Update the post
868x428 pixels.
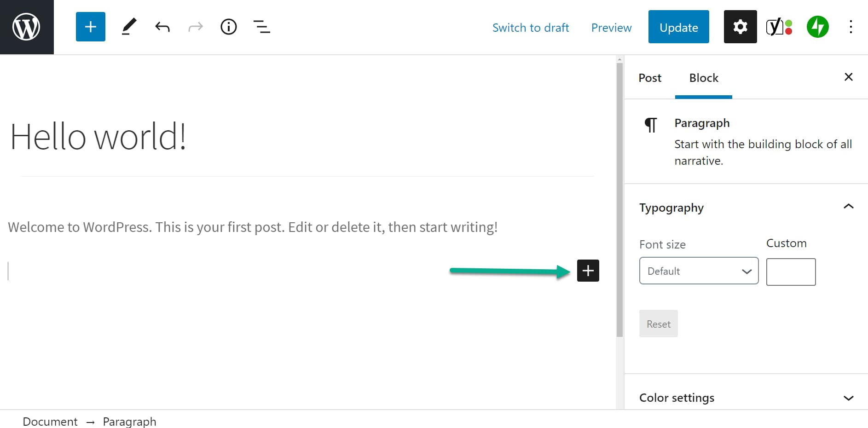[678, 27]
